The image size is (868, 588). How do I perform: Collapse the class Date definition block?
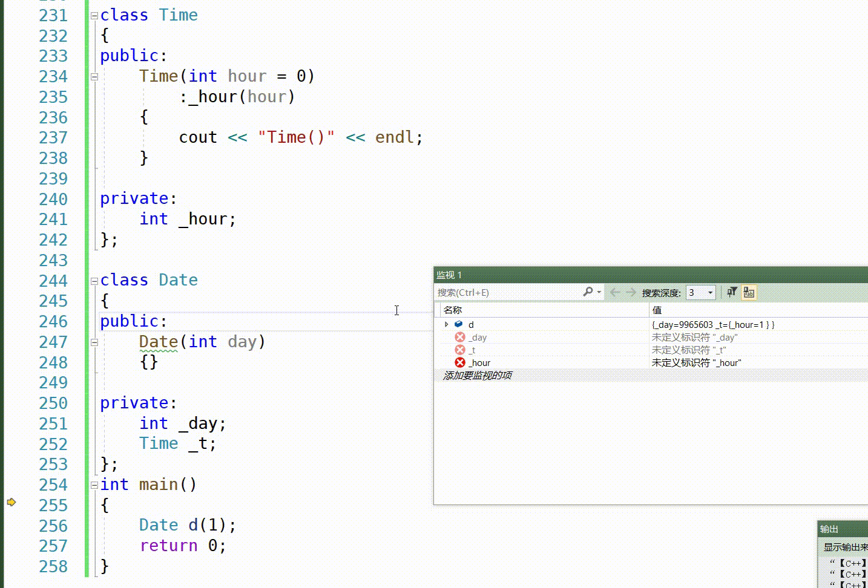pyautogui.click(x=94, y=281)
